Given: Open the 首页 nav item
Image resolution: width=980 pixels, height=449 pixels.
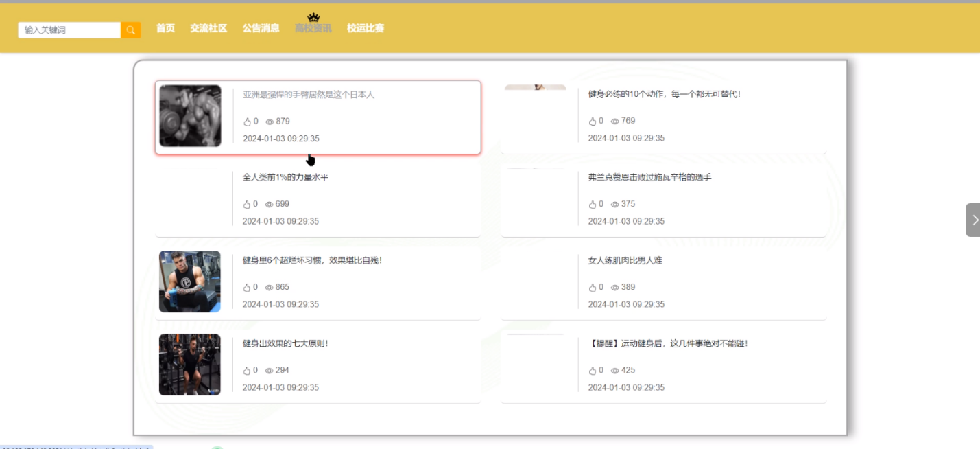Looking at the screenshot, I should 165,28.
